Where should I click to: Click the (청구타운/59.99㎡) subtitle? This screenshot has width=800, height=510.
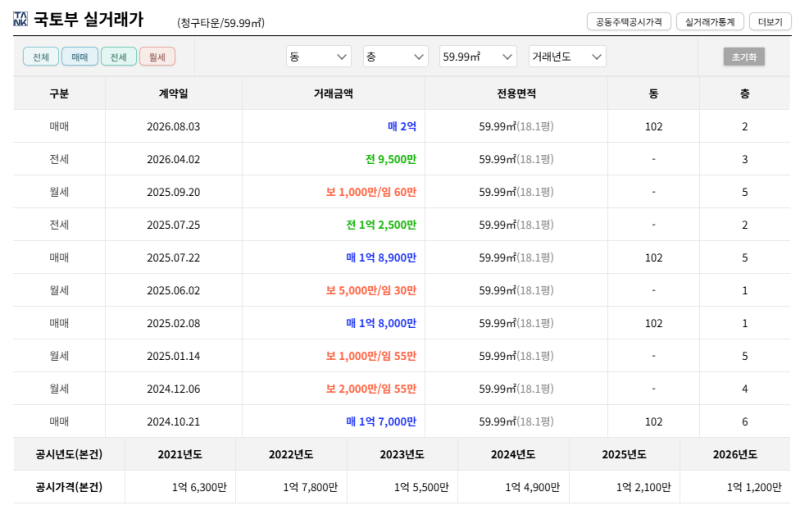tap(221, 23)
